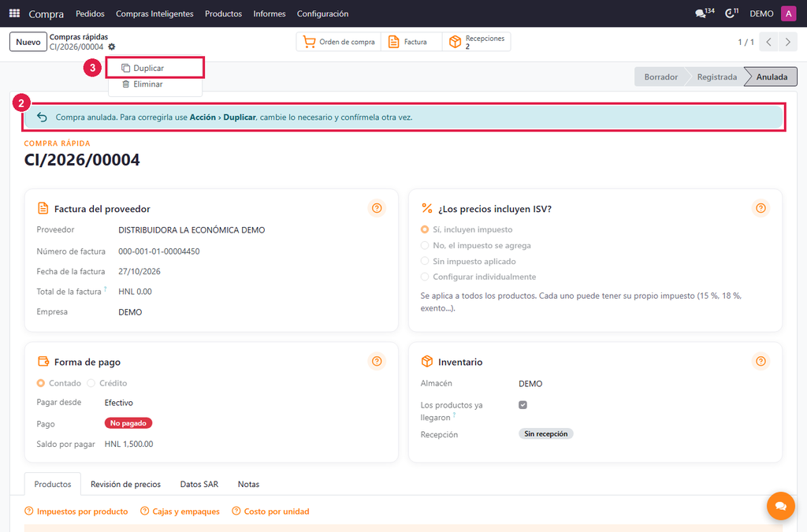Go to the next record arrow
The width and height of the screenshot is (807, 532).
(787, 43)
